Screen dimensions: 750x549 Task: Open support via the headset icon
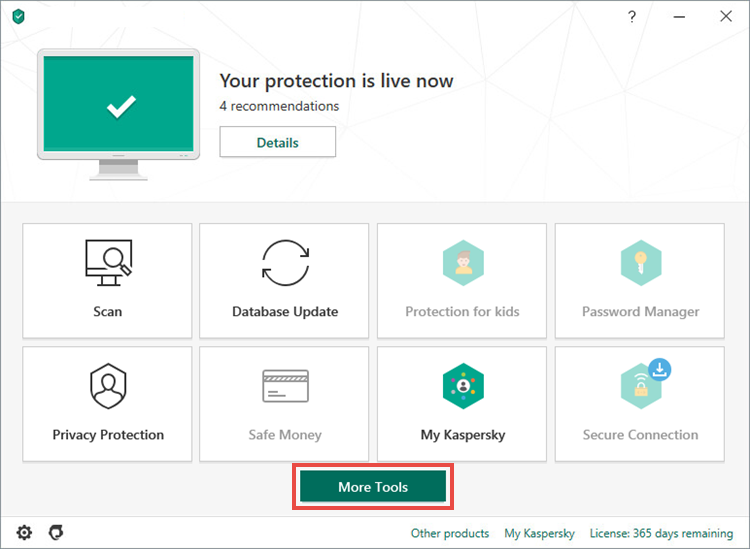56,532
